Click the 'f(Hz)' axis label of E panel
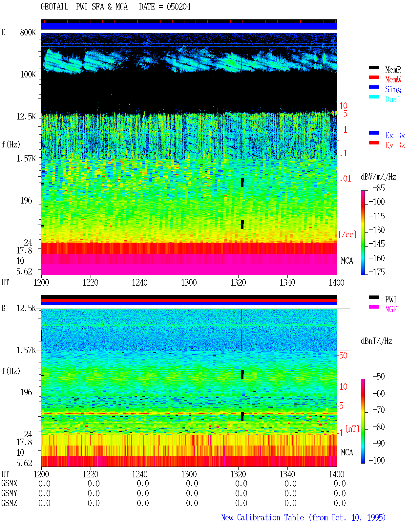 11,144
